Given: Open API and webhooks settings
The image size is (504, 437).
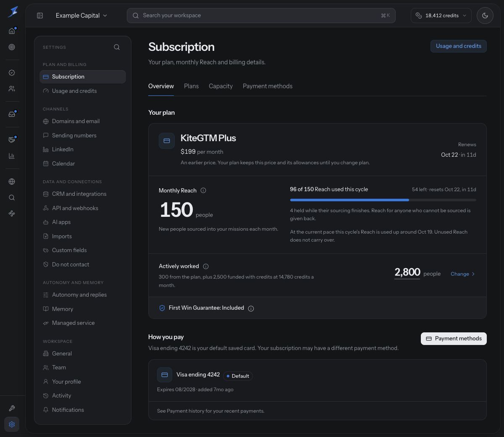Looking at the screenshot, I should click(x=83, y=208).
